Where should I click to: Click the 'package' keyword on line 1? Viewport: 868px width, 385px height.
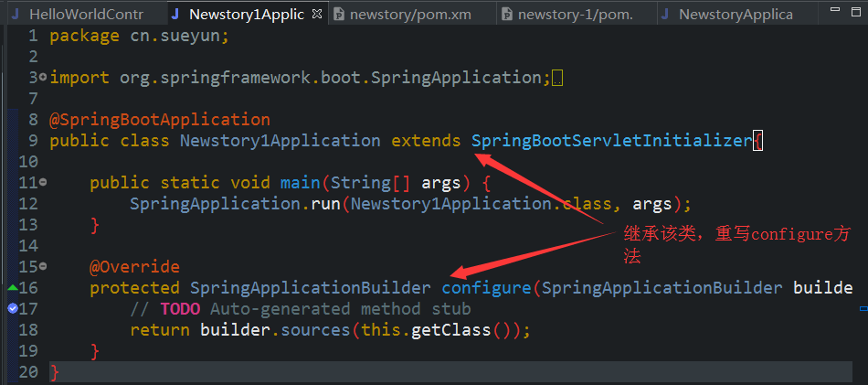click(85, 37)
